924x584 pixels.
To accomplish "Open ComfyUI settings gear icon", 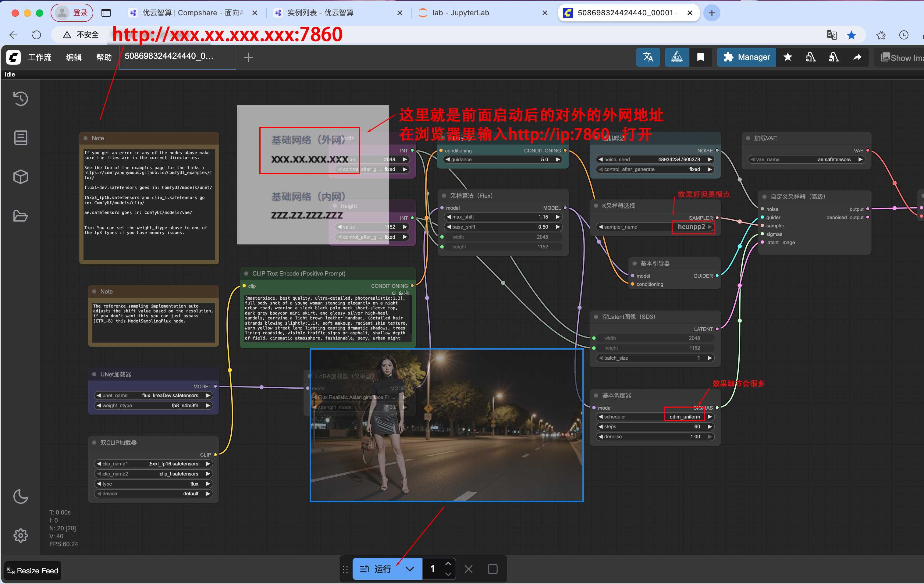I will [x=21, y=535].
